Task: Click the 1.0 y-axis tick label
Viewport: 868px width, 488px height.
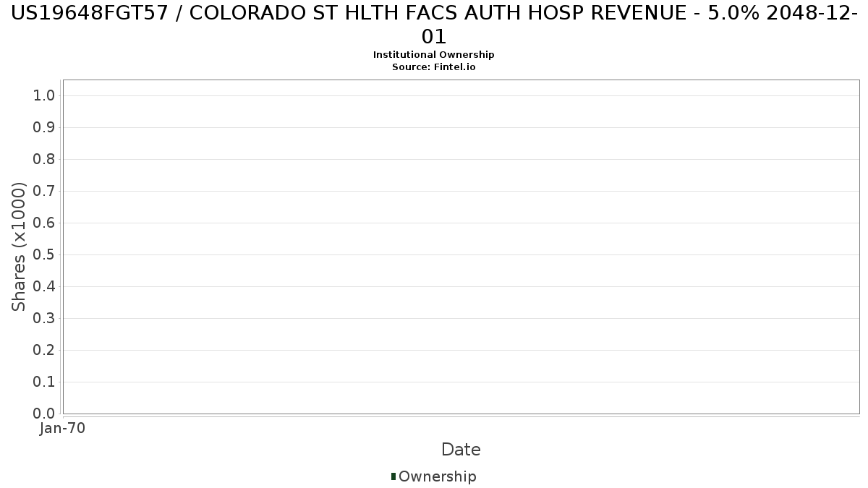Action: [x=44, y=95]
